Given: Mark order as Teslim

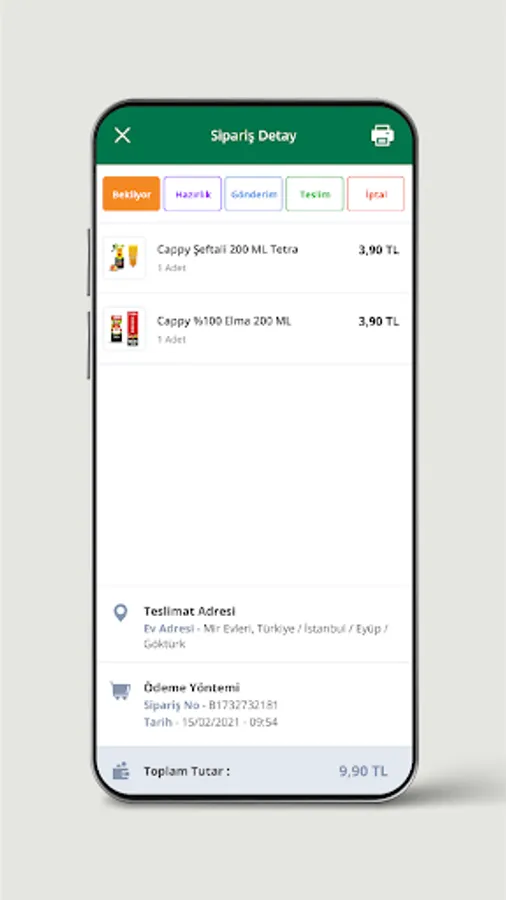Looking at the screenshot, I should click(x=315, y=194).
